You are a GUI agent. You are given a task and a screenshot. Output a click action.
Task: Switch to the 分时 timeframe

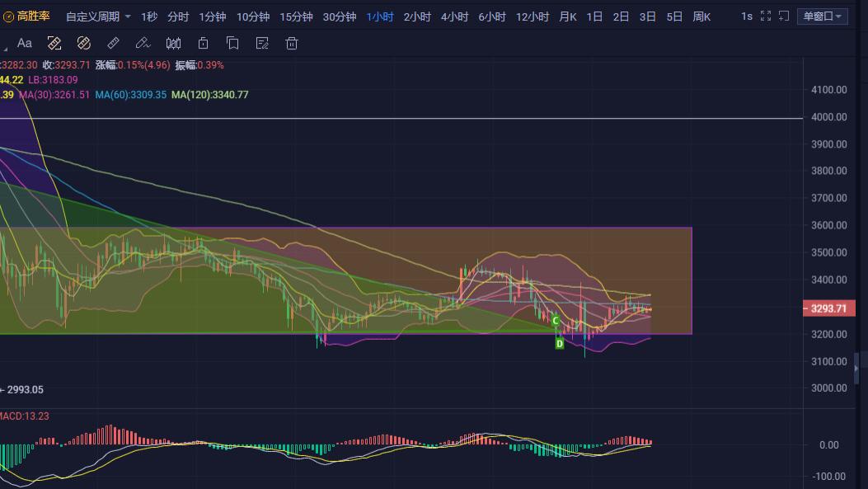(x=178, y=16)
